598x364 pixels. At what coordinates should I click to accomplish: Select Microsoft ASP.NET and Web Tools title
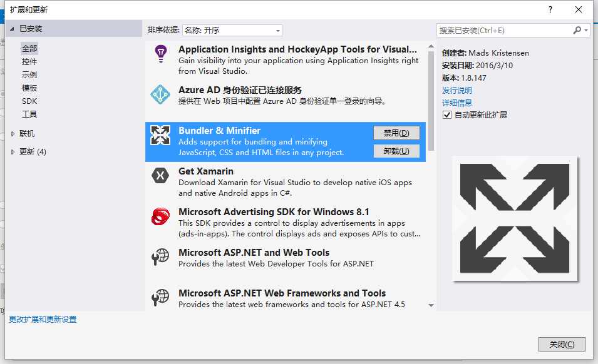pyautogui.click(x=254, y=253)
